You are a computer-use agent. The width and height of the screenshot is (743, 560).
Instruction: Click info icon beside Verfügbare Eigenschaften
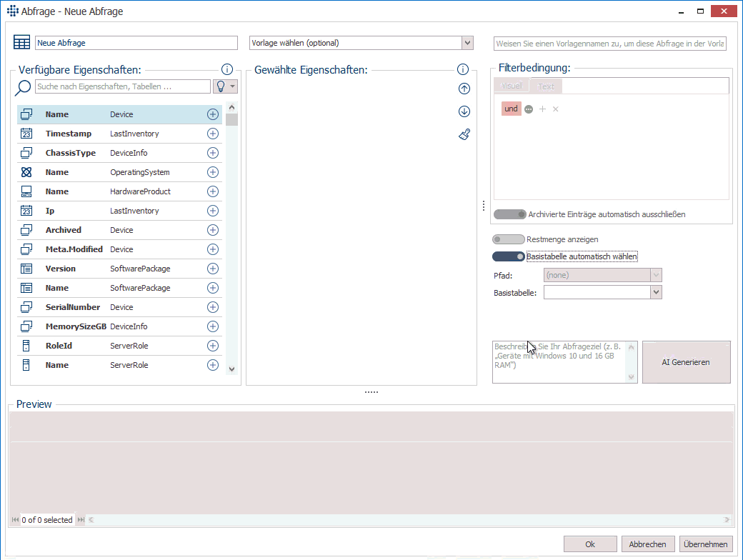(x=227, y=69)
